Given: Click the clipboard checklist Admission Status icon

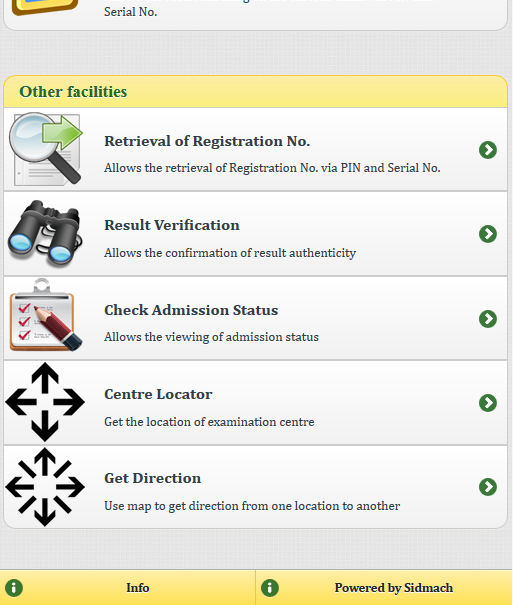Looking at the screenshot, I should [46, 315].
